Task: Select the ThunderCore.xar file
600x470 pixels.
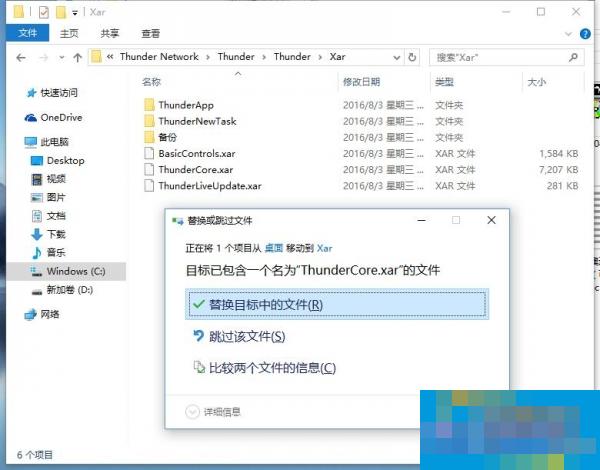Action: click(196, 170)
